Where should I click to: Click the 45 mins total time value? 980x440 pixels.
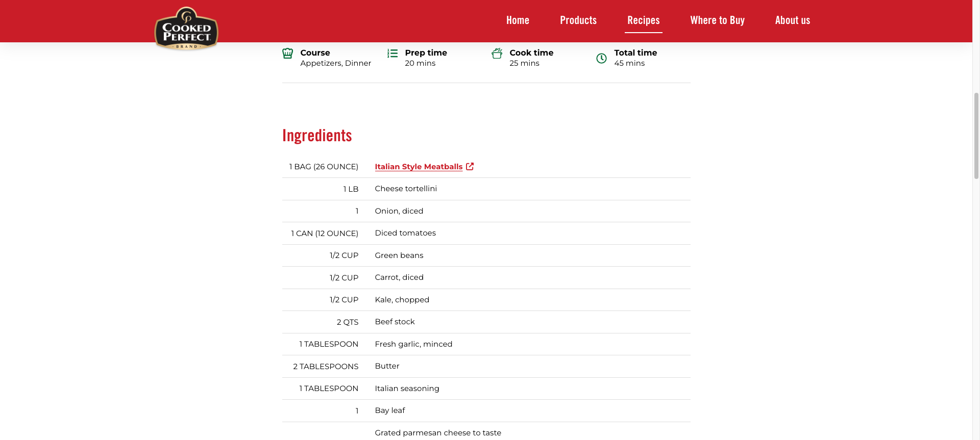pos(629,63)
